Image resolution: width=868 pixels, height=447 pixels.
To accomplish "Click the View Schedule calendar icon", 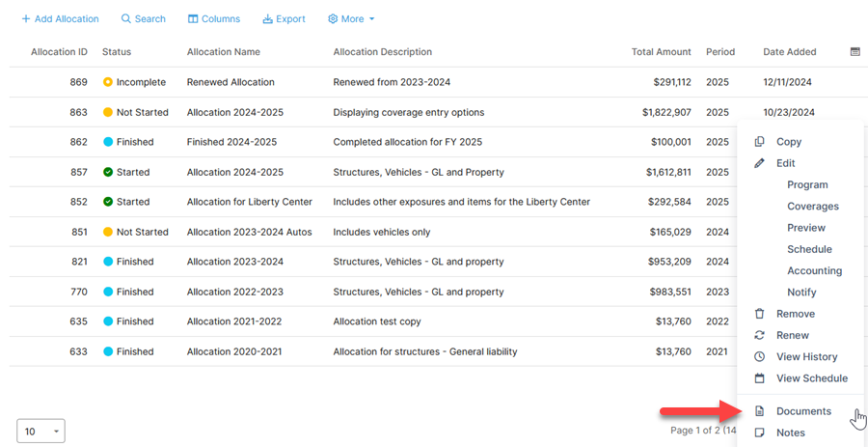I will 760,378.
